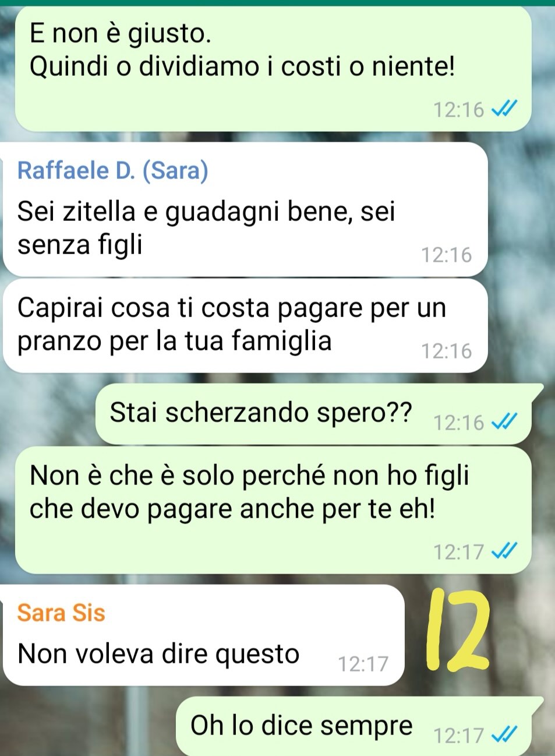The width and height of the screenshot is (555, 756).
Task: Tap read receipt ticks on 'Non è che è solo' message
Action: pyautogui.click(x=504, y=551)
